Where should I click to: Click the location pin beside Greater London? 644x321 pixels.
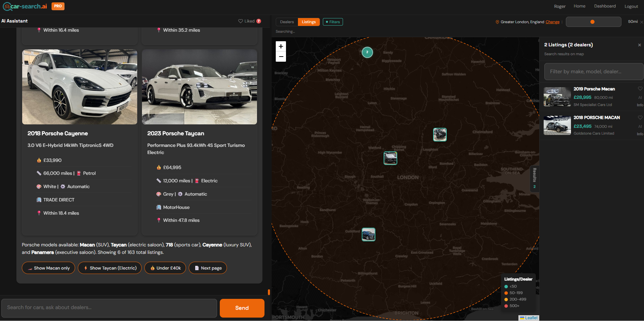tap(498, 21)
